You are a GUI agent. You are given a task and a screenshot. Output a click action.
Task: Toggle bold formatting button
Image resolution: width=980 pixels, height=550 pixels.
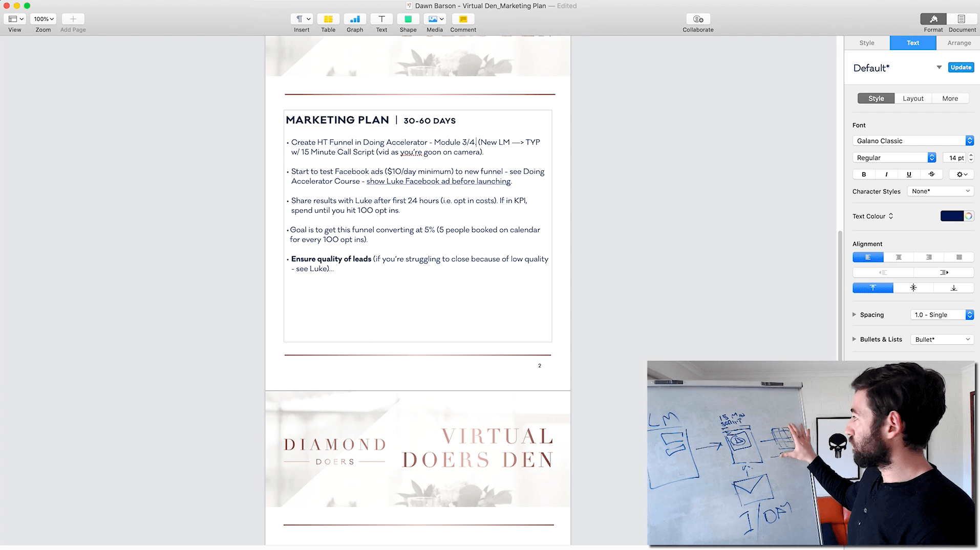tap(864, 174)
